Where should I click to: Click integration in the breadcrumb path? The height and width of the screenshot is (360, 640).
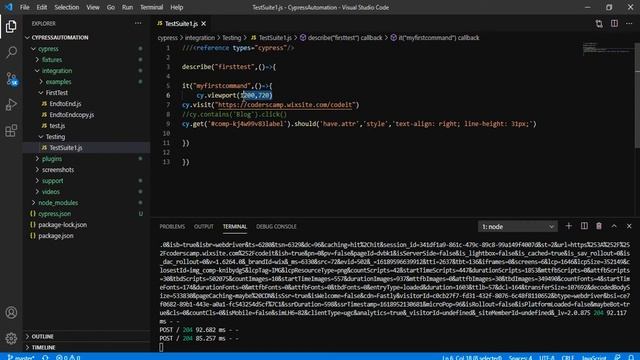(x=200, y=38)
